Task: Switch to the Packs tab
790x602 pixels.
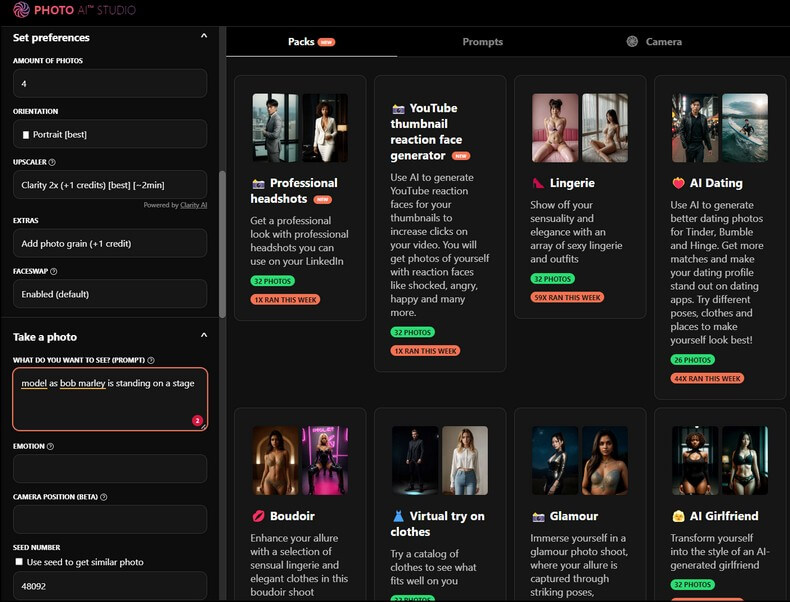Action: pyautogui.click(x=311, y=42)
